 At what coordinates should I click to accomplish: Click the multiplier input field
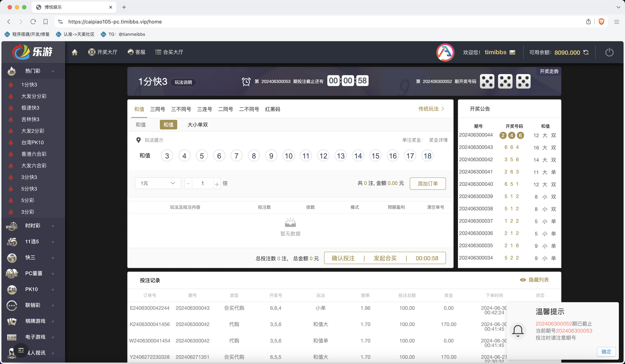pyautogui.click(x=203, y=183)
